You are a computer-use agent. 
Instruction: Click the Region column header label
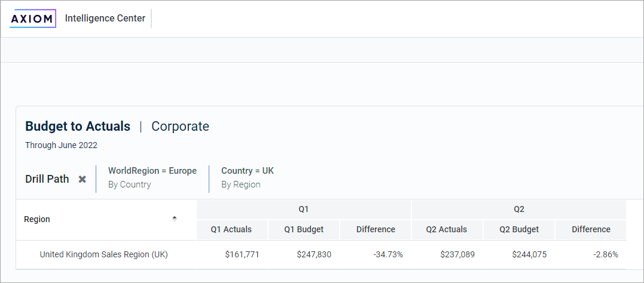coord(37,219)
